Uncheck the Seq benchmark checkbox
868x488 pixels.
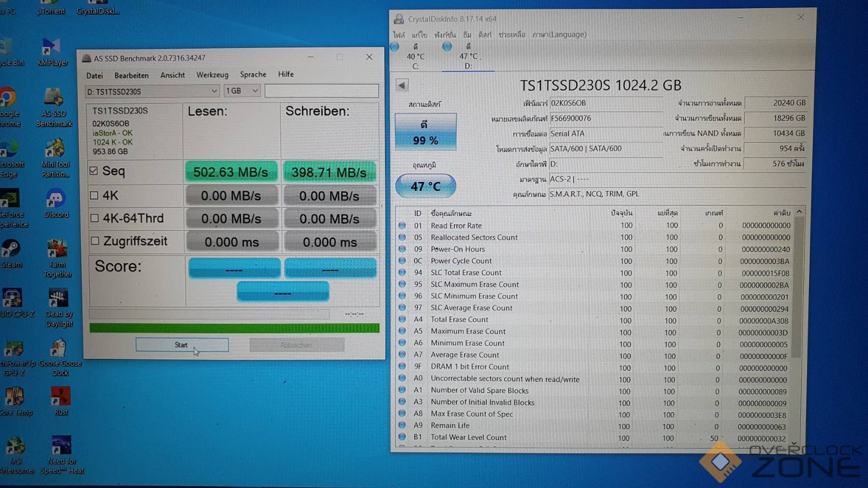[x=94, y=171]
